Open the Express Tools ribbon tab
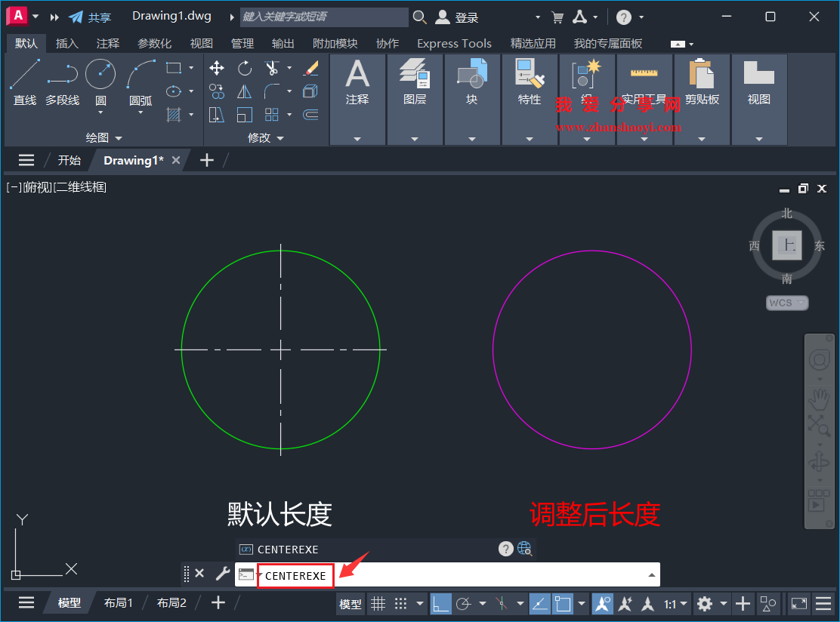The width and height of the screenshot is (840, 622). 454,43
